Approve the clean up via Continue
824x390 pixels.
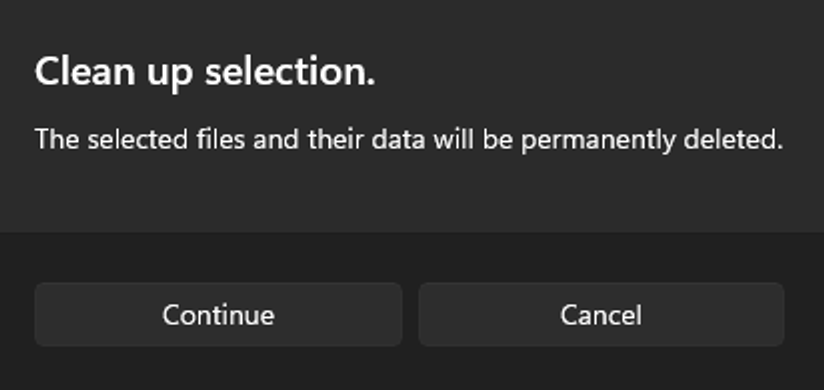click(x=218, y=314)
